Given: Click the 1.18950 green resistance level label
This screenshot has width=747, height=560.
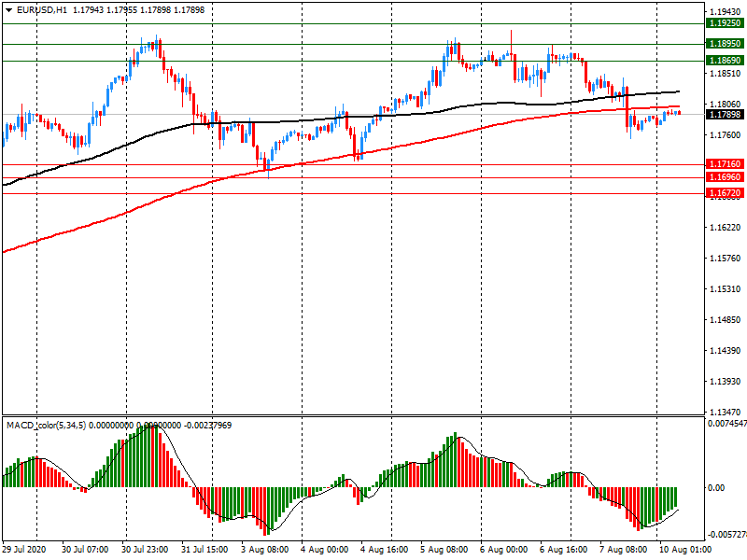Looking at the screenshot, I should point(725,44).
